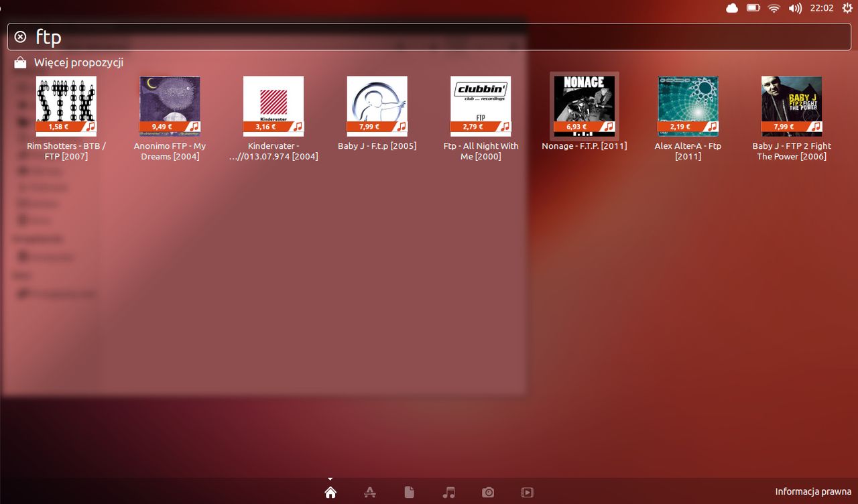Switch to the Music lens
The height and width of the screenshot is (504, 858).
[448, 493]
